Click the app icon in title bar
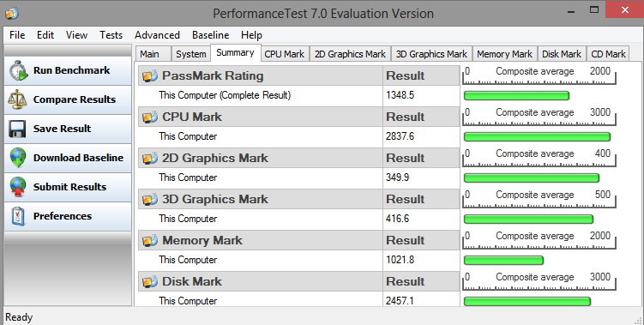 (12, 13)
